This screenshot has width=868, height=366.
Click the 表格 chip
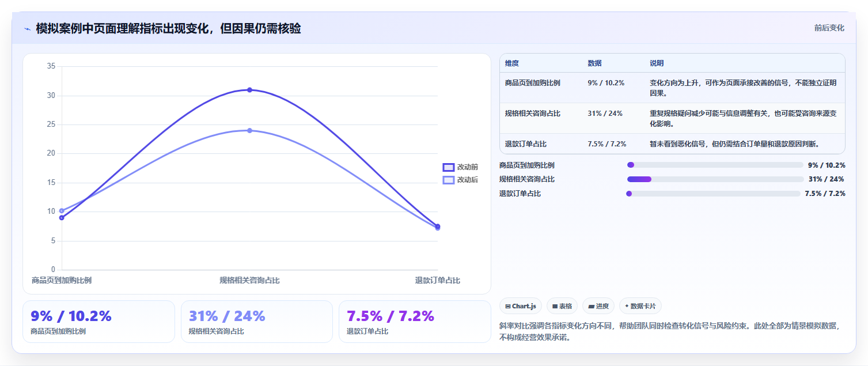pyautogui.click(x=562, y=306)
